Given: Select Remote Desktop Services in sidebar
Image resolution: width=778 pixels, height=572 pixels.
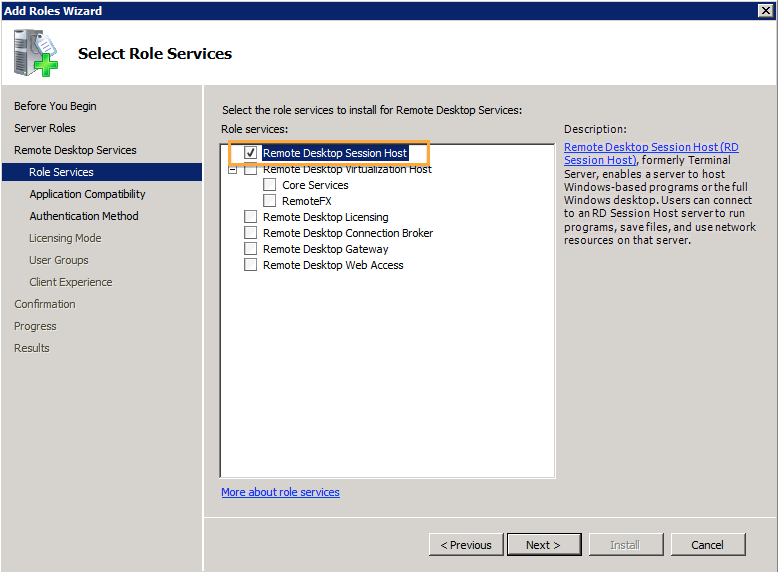Looking at the screenshot, I should tap(75, 150).
